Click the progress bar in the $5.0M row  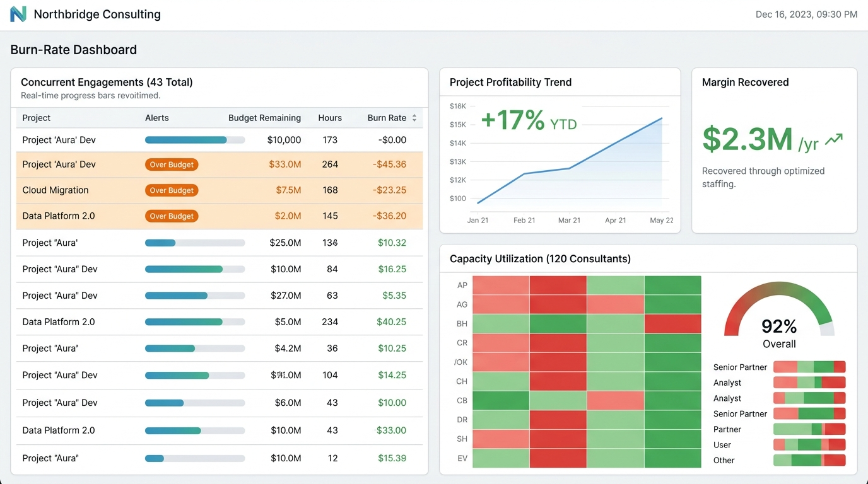click(195, 322)
